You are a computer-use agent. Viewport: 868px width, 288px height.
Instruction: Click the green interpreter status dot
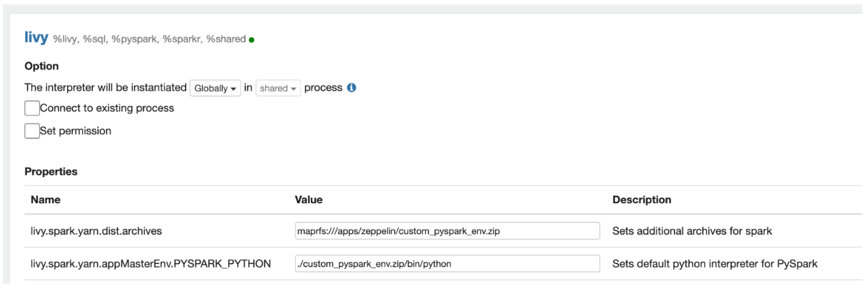tap(253, 40)
